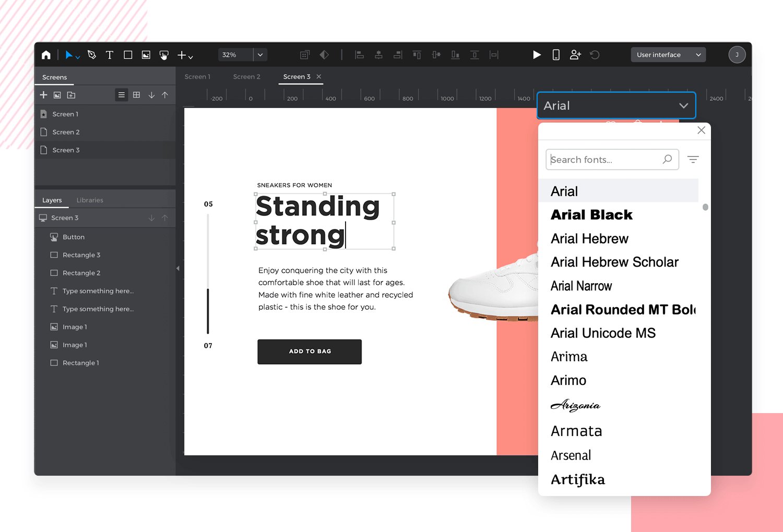Image resolution: width=783 pixels, height=532 pixels.
Task: Switch Screens panel to list view
Action: point(122,95)
